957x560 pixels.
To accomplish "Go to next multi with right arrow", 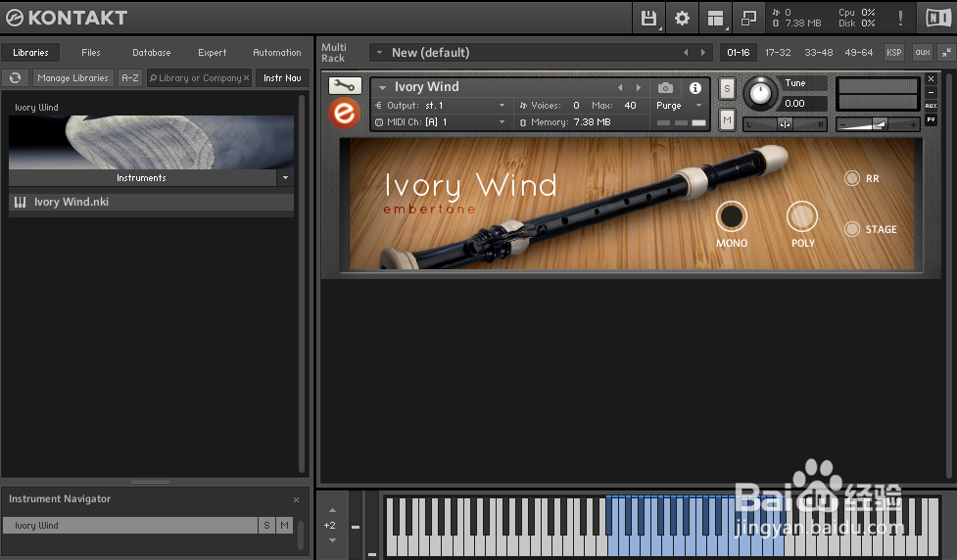I will [703, 53].
